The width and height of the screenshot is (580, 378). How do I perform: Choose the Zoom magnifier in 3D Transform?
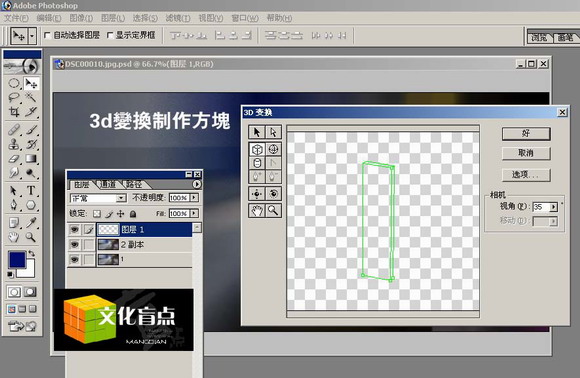[273, 210]
